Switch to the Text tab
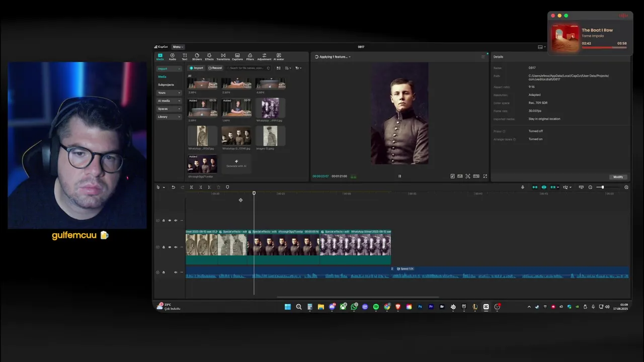644x362 pixels. click(x=185, y=57)
